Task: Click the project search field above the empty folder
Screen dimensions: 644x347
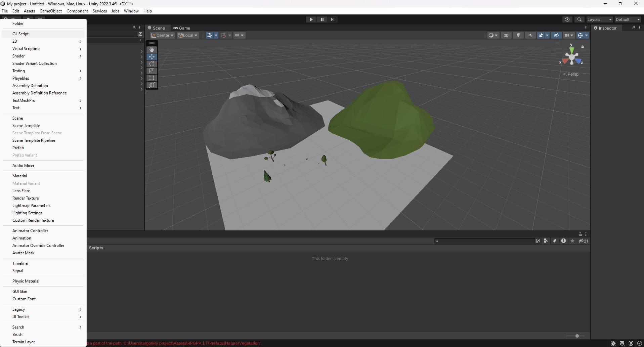Action: (x=484, y=241)
